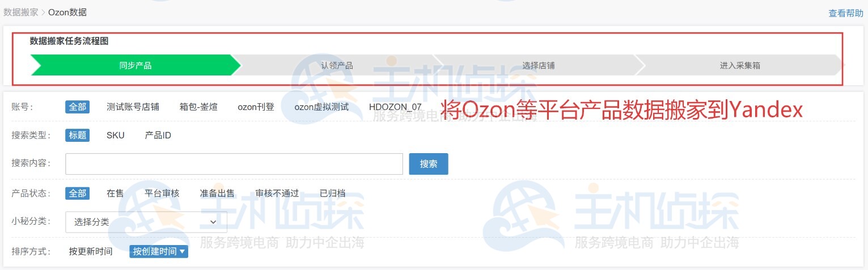Screen dimensions: 868x270
Task: Open the 查看帮助 help link
Action: pos(846,13)
